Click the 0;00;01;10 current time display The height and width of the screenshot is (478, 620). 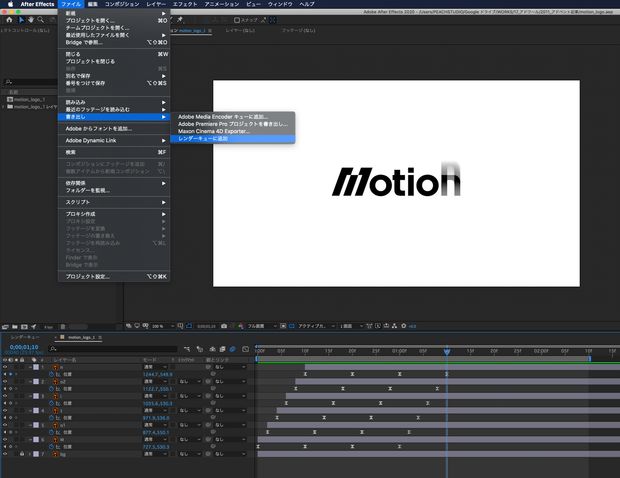point(24,347)
